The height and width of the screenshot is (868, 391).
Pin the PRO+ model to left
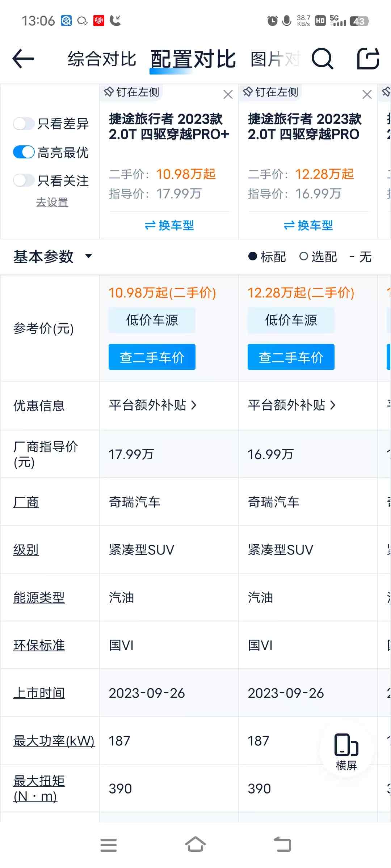point(132,92)
